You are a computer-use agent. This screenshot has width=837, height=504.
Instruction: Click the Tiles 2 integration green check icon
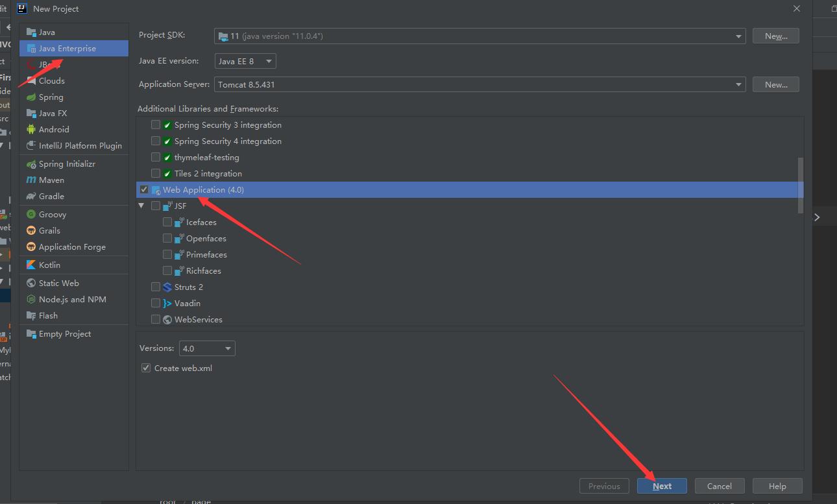[167, 173]
